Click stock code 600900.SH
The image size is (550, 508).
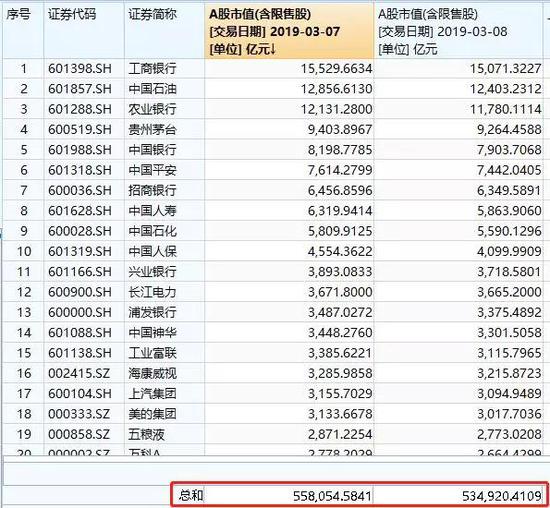click(x=80, y=293)
